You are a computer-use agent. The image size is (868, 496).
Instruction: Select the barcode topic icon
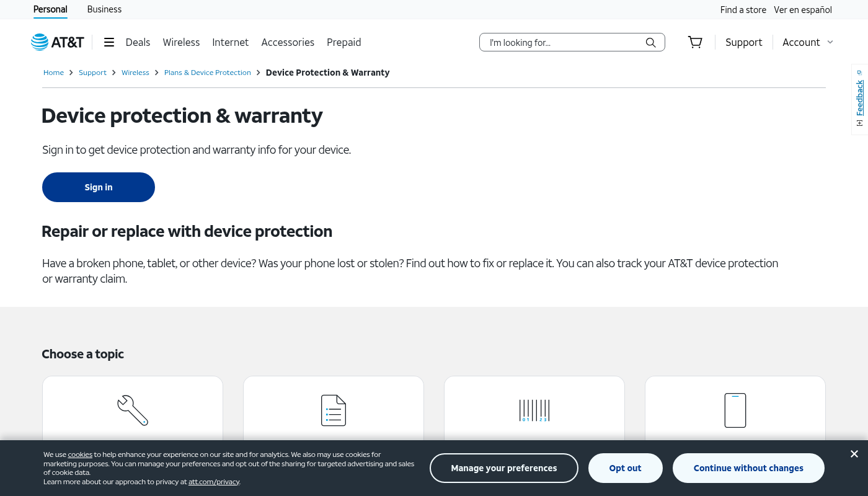[534, 410]
